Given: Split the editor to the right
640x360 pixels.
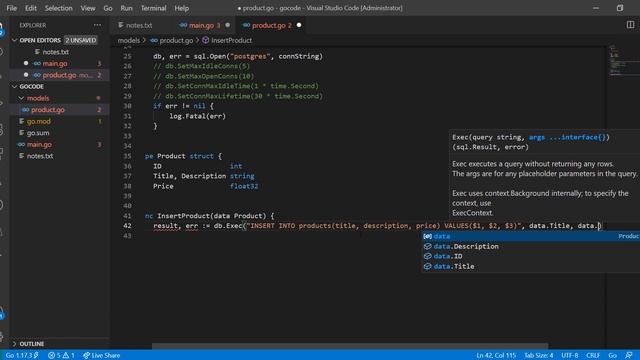Looking at the screenshot, I should pyautogui.click(x=630, y=25).
